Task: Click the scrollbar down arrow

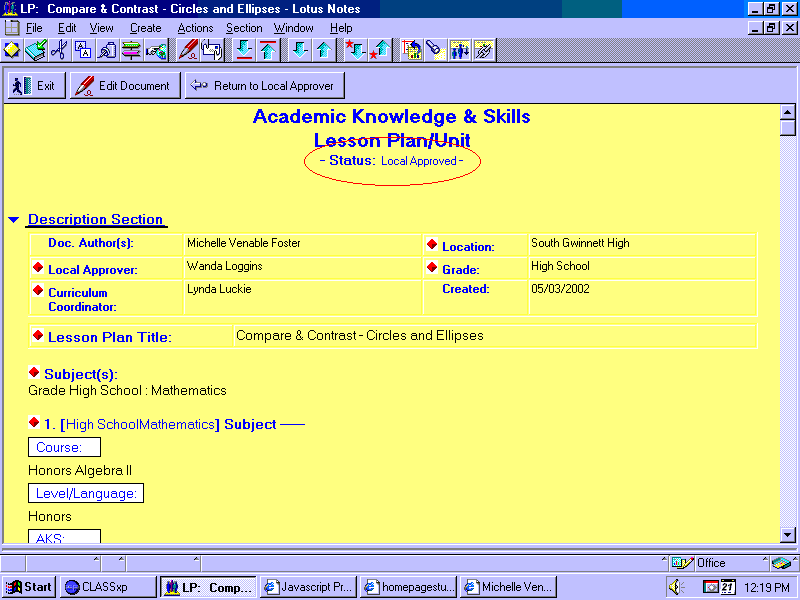Action: point(788,535)
